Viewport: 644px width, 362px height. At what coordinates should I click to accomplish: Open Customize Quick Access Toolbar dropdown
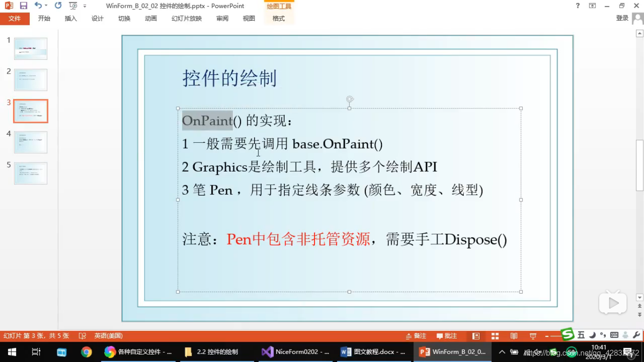pyautogui.click(x=85, y=6)
